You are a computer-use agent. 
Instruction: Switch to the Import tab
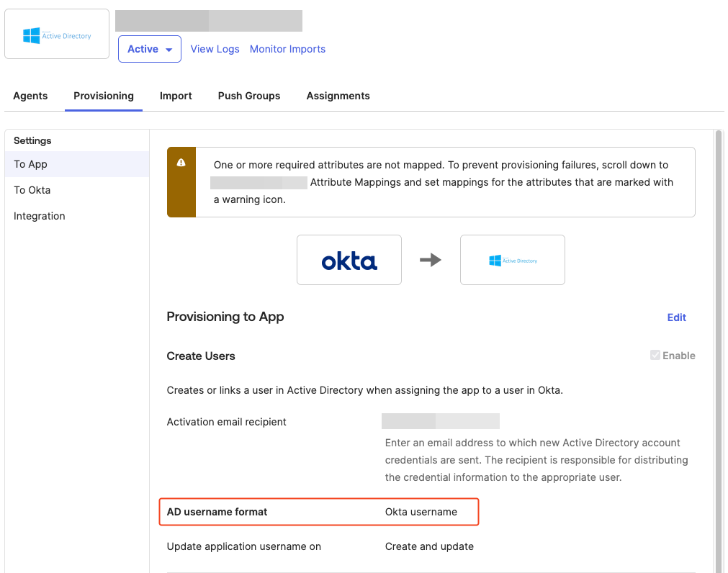click(176, 96)
